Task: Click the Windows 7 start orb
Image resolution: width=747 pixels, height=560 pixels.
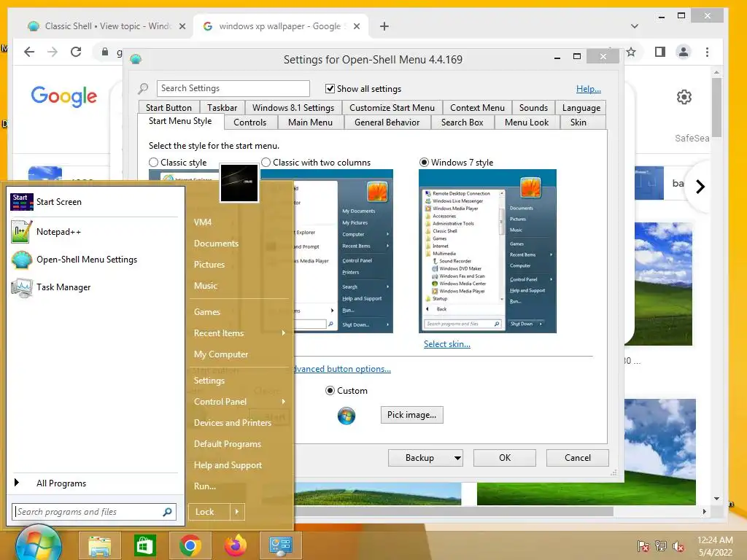Action: (x=38, y=544)
